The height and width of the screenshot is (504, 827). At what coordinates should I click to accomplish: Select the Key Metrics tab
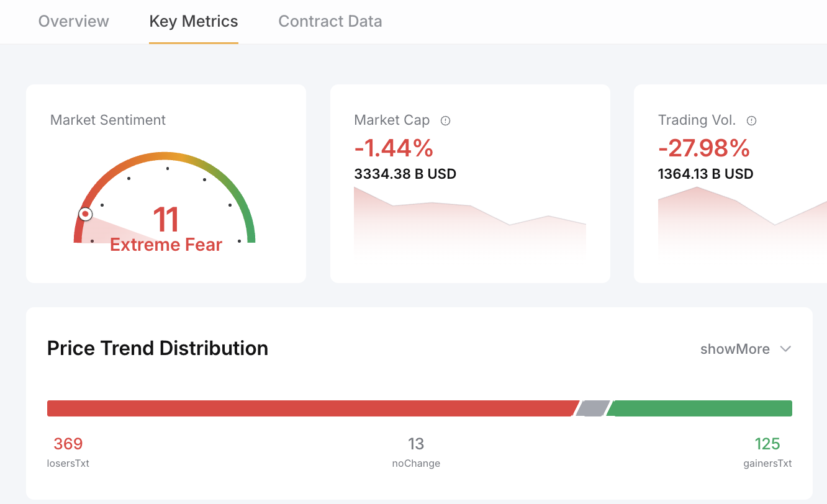tap(194, 21)
